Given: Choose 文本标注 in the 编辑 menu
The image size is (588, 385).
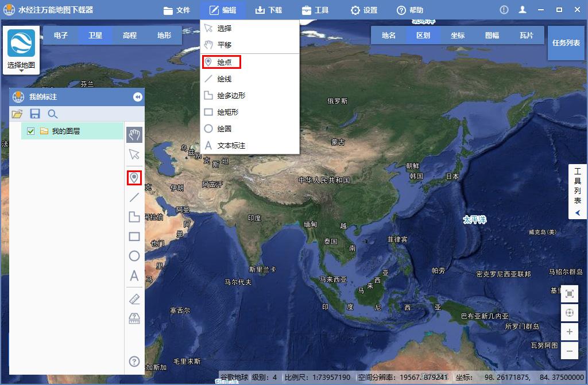Looking at the screenshot, I should [250, 146].
